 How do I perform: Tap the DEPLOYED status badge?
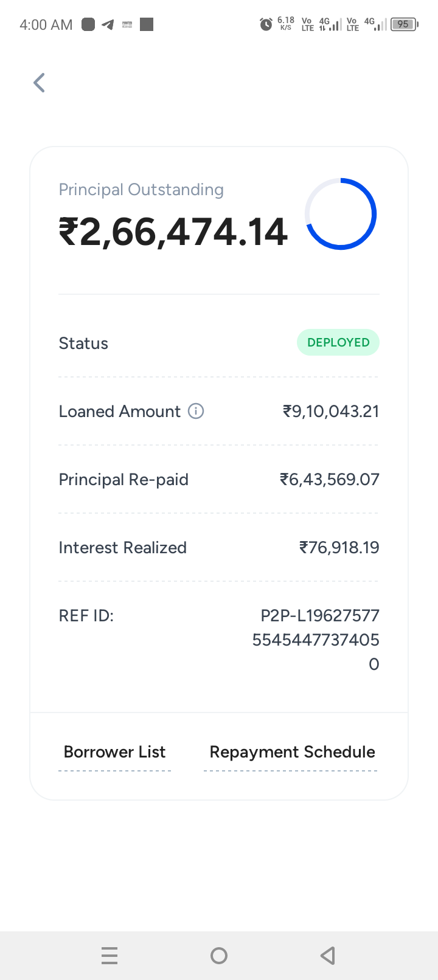(x=338, y=343)
